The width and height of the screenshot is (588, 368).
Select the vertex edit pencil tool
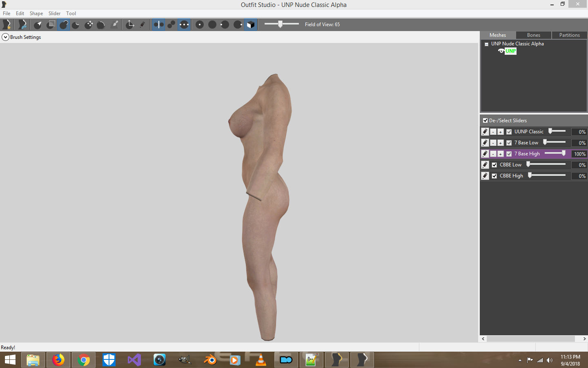point(143,25)
